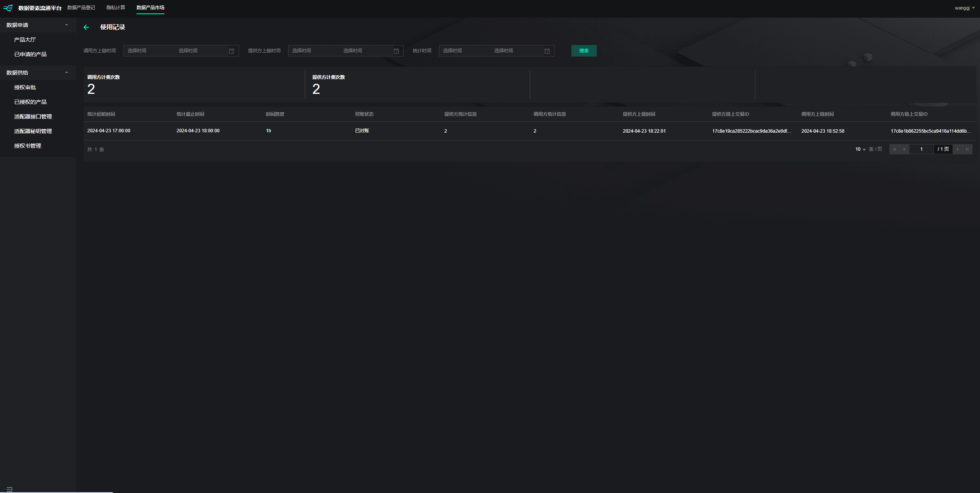The image size is (980, 493).
Task: Collapse sidebar using bottom-left menu icon
Action: [x=10, y=489]
